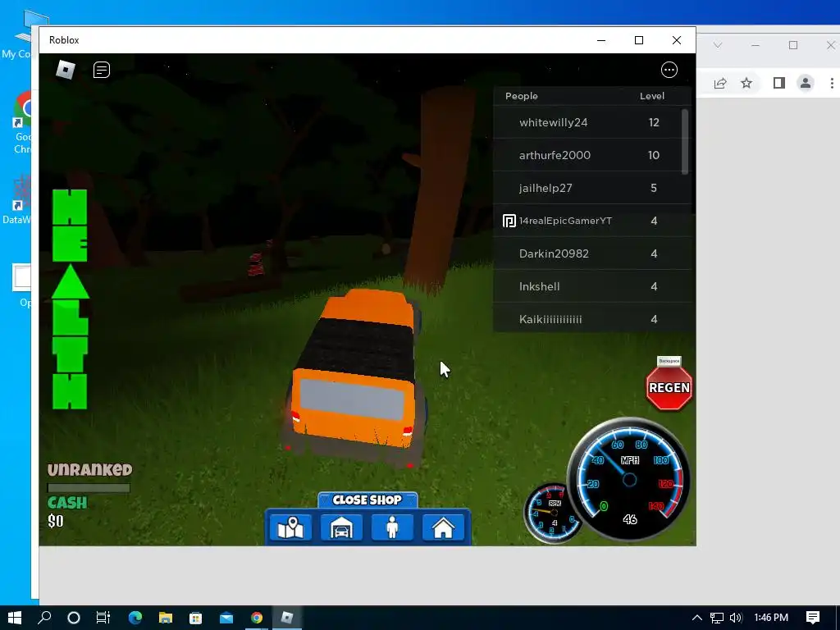Launch Microsoft Edge from taskbar
This screenshot has width=840, height=630.
pos(135,618)
